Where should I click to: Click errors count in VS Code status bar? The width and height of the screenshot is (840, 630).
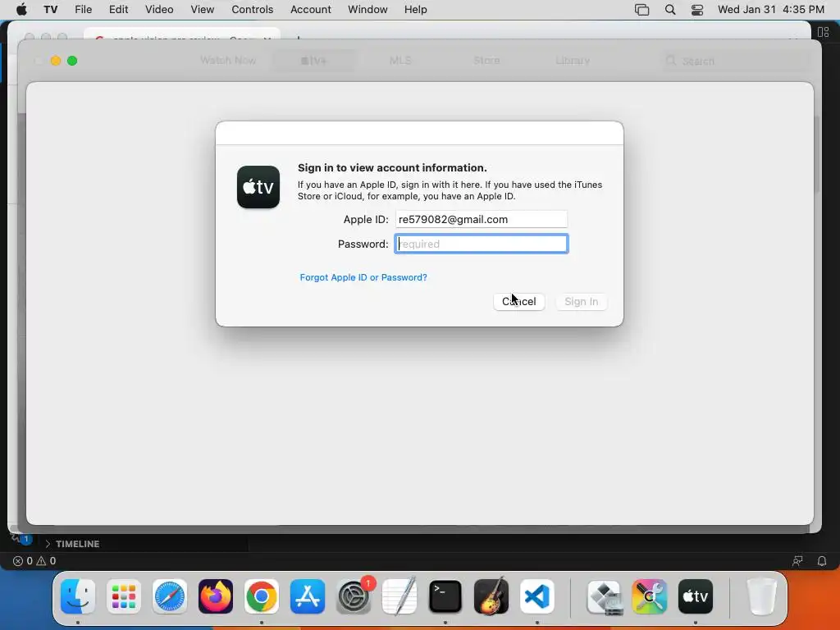click(x=22, y=561)
